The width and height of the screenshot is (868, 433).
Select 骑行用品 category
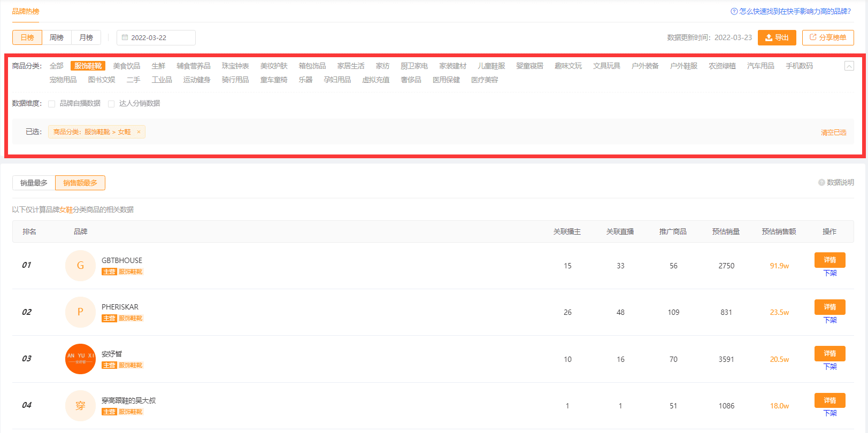tap(235, 80)
